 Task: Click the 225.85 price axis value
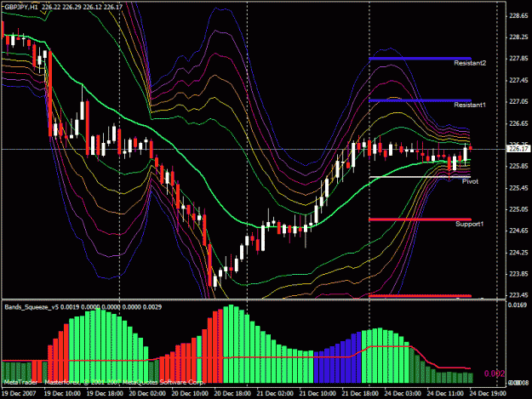coord(518,166)
